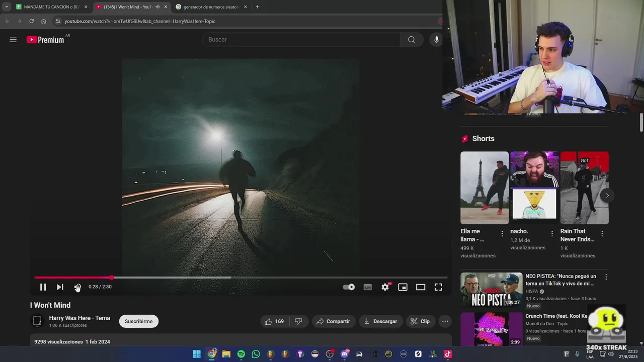Open TikTok from the taskbar

[x=447, y=354]
